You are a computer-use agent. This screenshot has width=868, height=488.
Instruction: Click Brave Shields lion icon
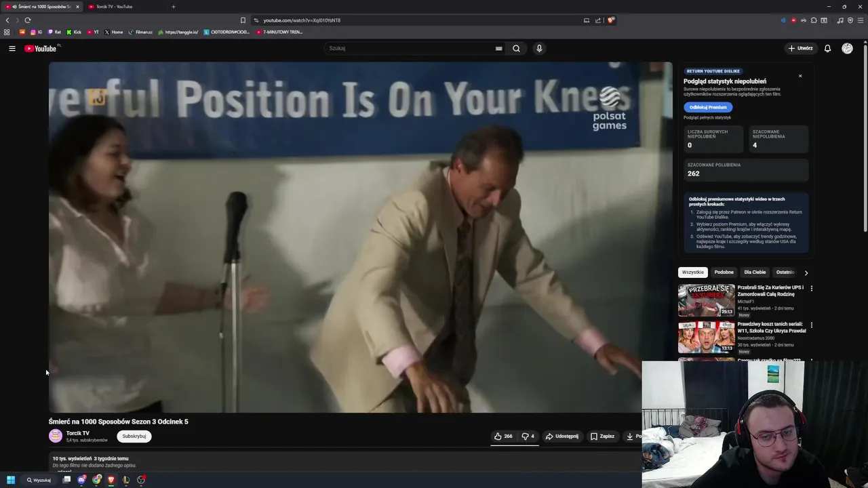(610, 20)
